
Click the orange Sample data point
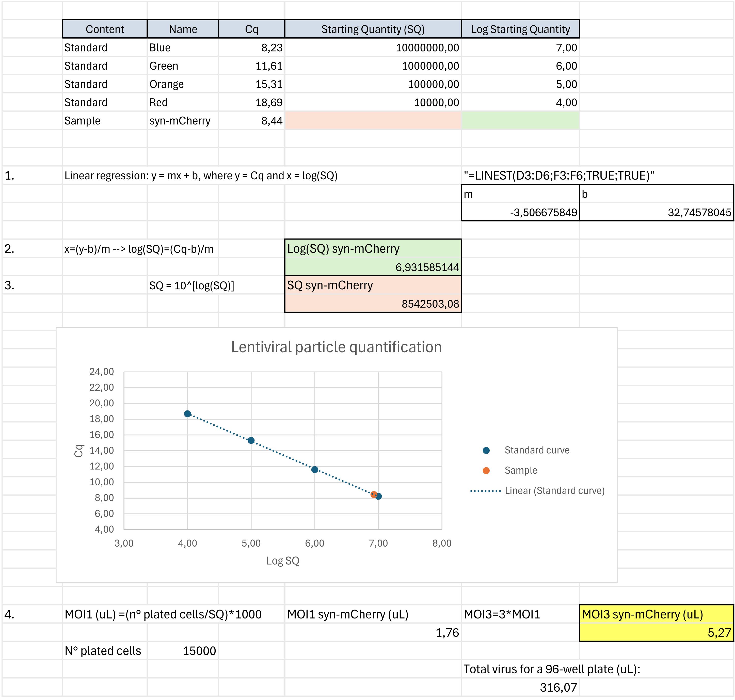(x=374, y=495)
